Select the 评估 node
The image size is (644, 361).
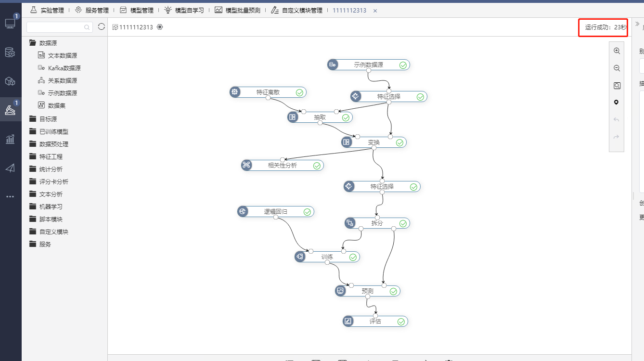pyautogui.click(x=375, y=321)
